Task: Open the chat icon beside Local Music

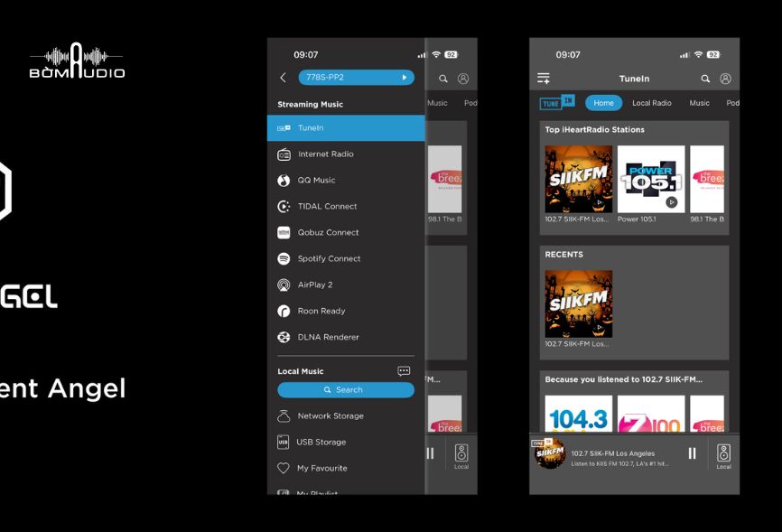Action: click(404, 371)
